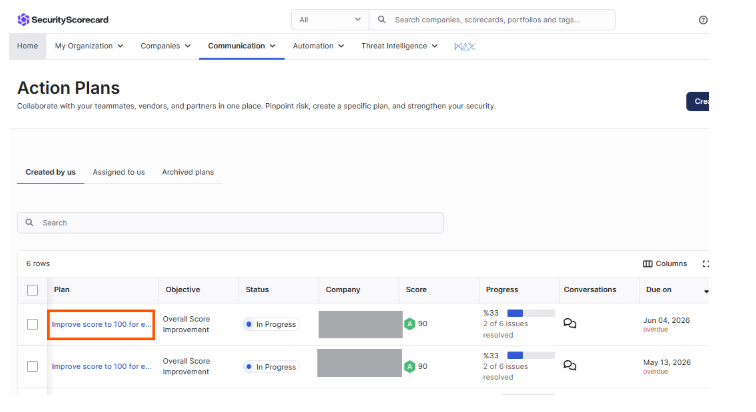Click progress bar in Jun 04, 2026 row
Viewport: 756px width, 412px height.
click(x=531, y=313)
